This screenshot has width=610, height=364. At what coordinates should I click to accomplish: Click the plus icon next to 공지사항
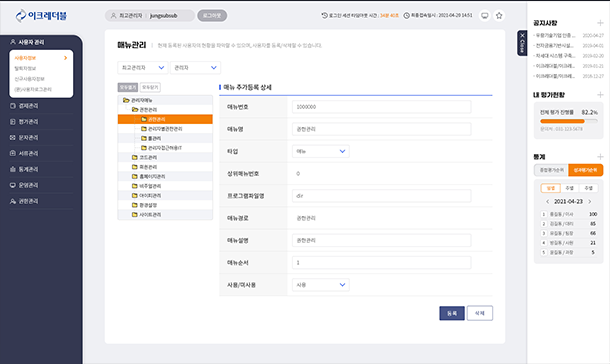[600, 23]
